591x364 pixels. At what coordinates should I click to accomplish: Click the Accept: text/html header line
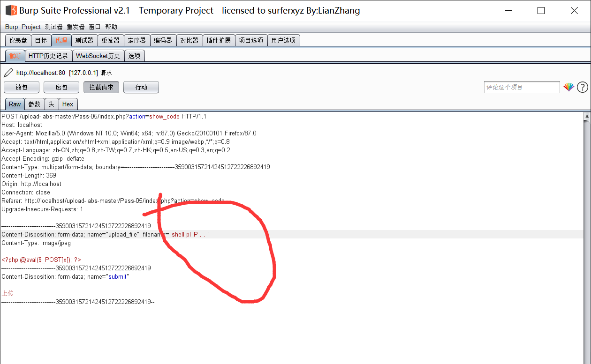pos(115,142)
